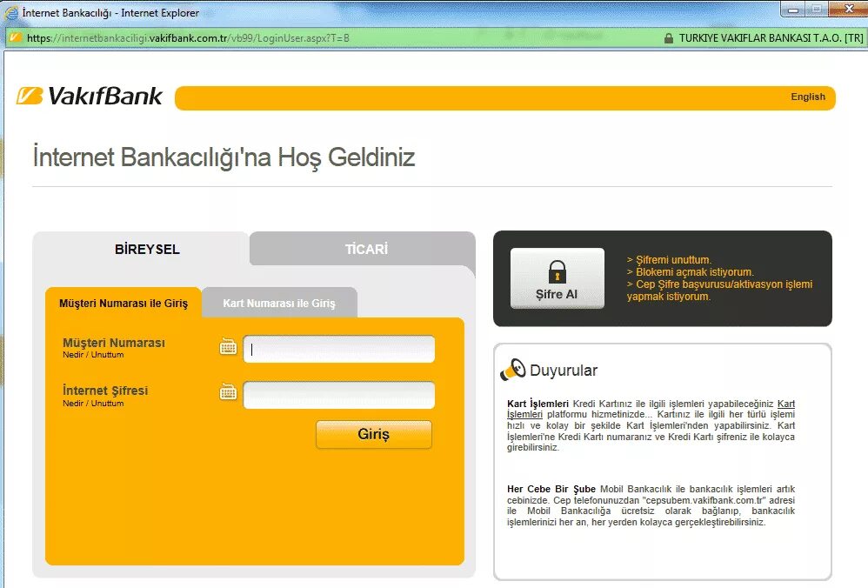Click the Duyurular megaphone icon
Image resolution: width=868 pixels, height=588 pixels.
coord(513,370)
